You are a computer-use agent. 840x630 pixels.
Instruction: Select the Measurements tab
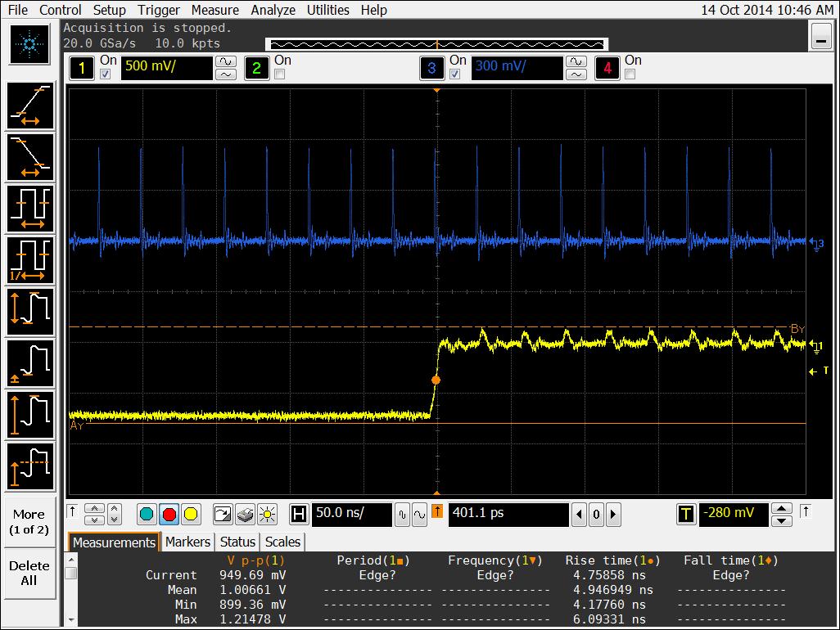click(114, 542)
